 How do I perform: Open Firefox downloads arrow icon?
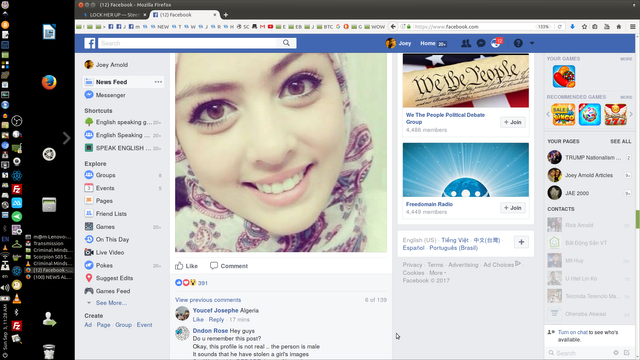(x=572, y=27)
